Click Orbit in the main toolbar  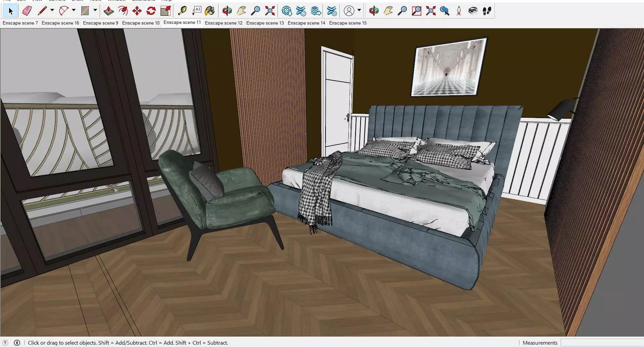click(x=227, y=11)
